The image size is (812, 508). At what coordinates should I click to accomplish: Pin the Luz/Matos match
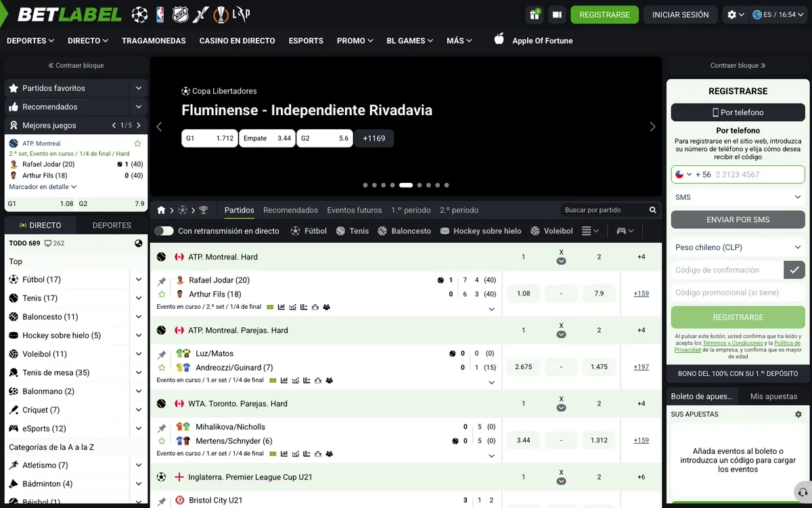pyautogui.click(x=162, y=354)
